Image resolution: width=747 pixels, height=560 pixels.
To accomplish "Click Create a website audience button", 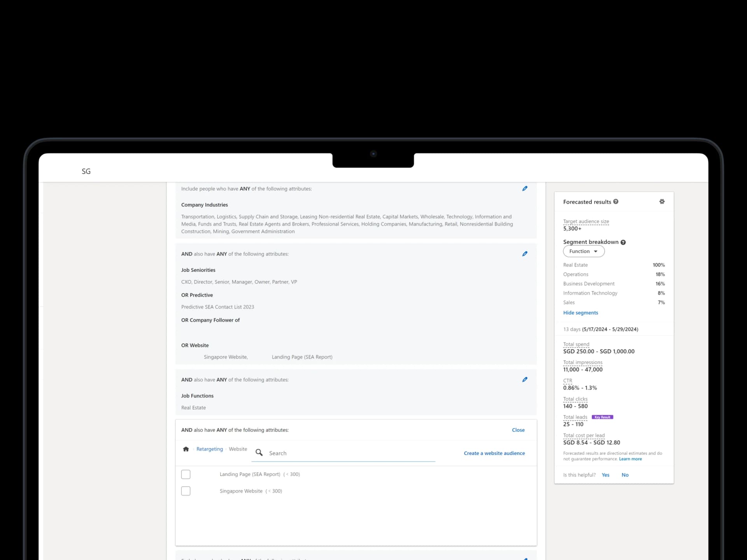I will [494, 453].
